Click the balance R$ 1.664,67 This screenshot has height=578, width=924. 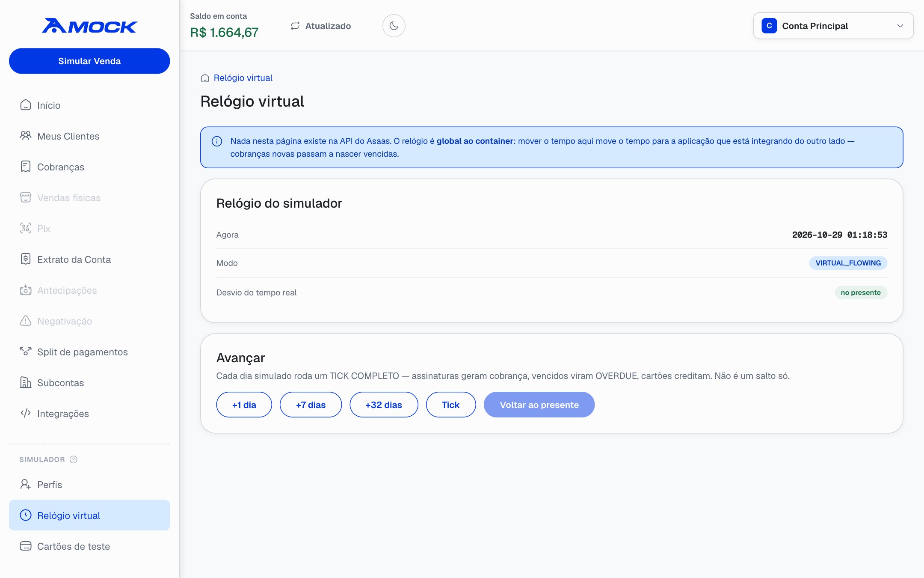click(224, 33)
